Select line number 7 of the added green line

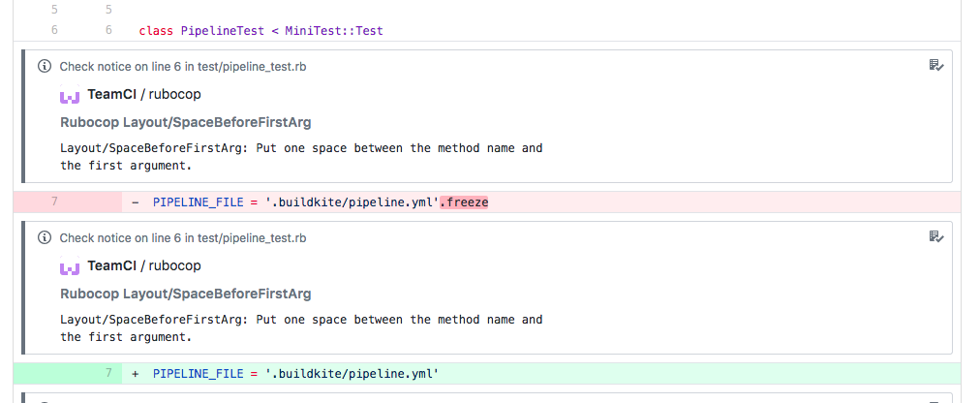tap(108, 373)
